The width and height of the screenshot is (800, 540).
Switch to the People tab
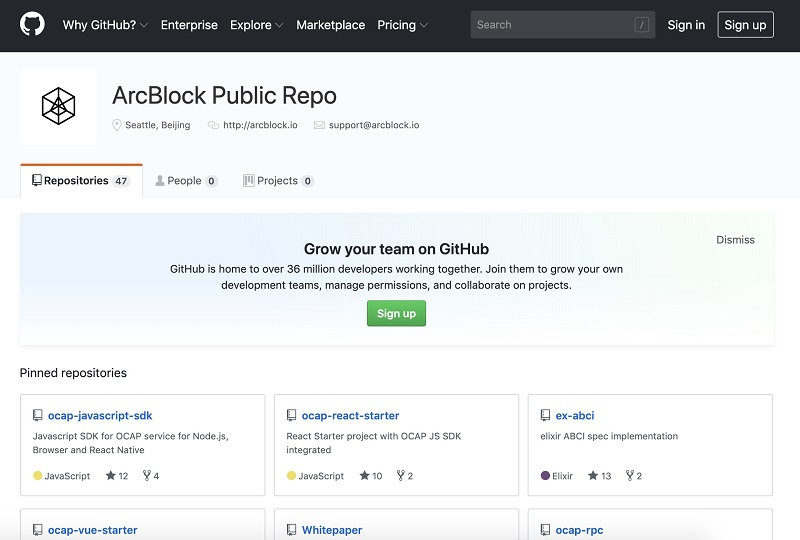187,181
